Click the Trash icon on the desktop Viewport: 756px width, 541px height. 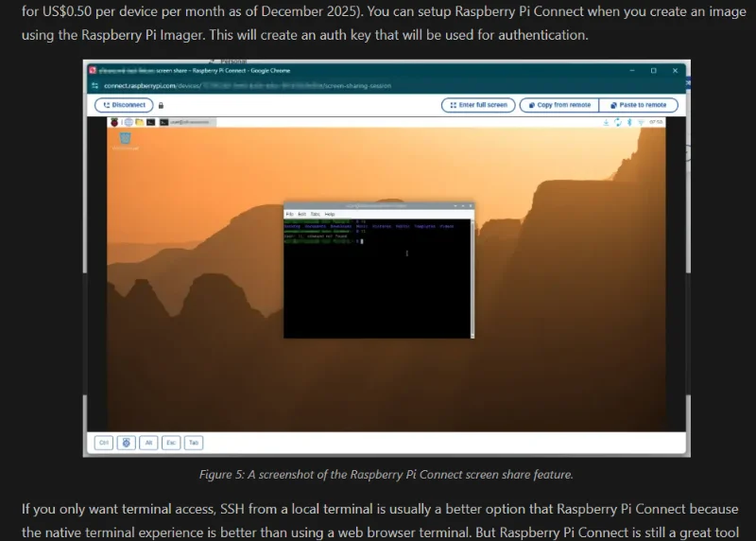click(x=125, y=139)
